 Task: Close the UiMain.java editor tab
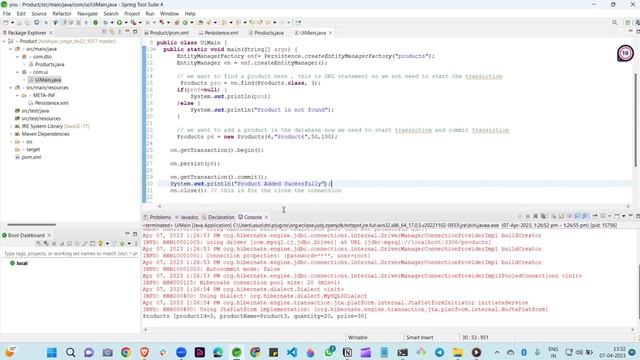coord(330,33)
